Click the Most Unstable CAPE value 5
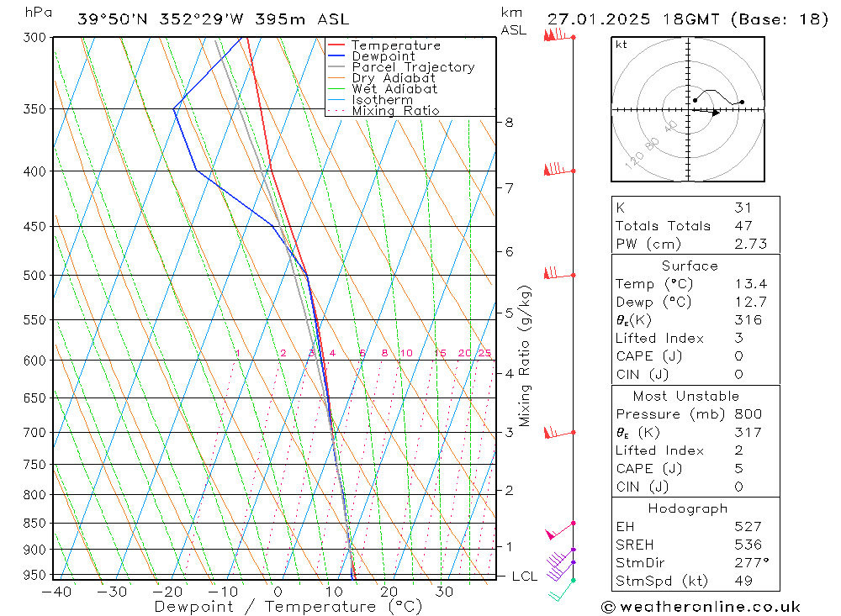 [739, 469]
